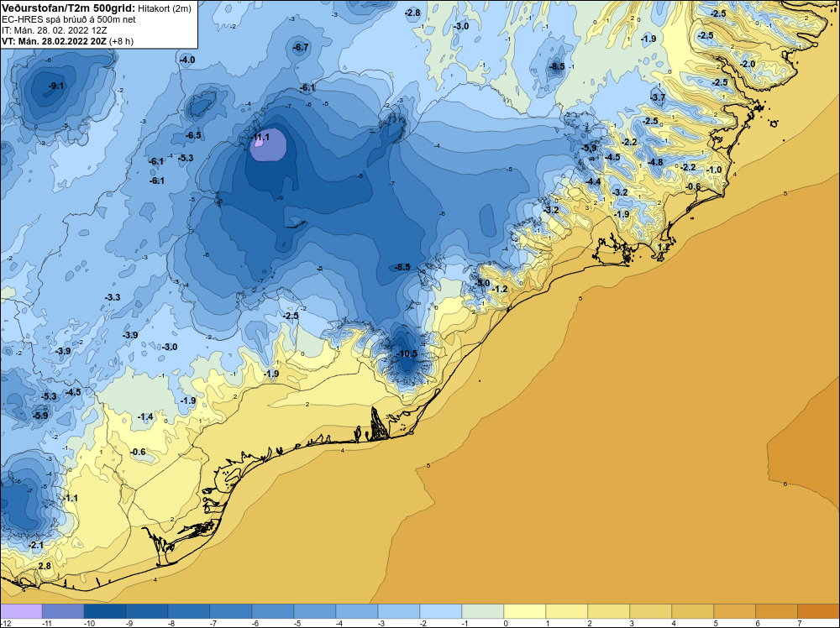Click the -1.4 temperature label
The image size is (840, 628).
[145, 416]
